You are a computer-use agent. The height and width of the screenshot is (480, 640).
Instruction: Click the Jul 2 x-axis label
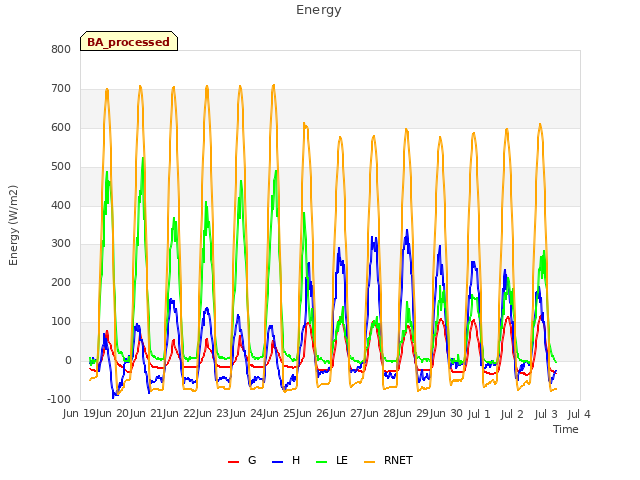point(512,414)
